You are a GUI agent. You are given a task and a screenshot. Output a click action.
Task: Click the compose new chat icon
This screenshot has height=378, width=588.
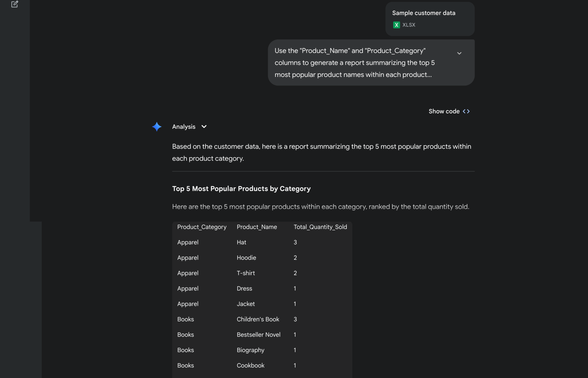(x=15, y=4)
